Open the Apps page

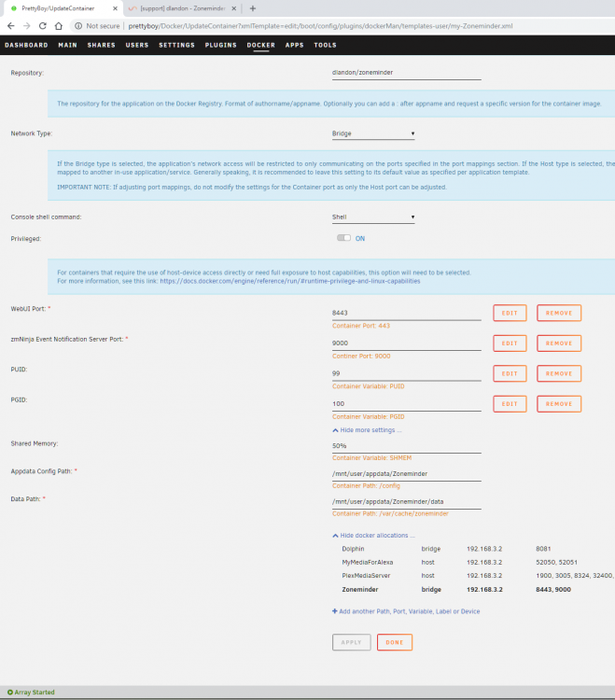[295, 45]
